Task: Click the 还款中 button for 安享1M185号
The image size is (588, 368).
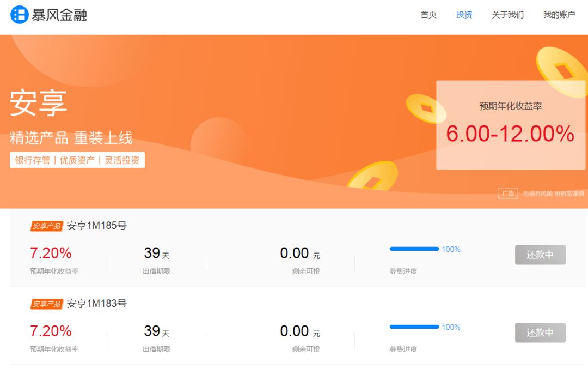Action: pos(540,255)
